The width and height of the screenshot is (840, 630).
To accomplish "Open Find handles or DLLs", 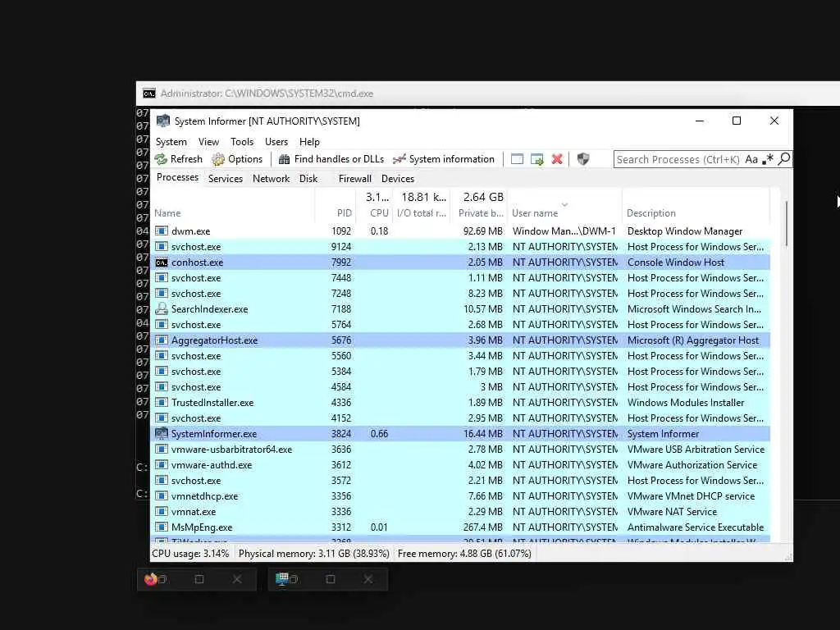I will (x=331, y=159).
